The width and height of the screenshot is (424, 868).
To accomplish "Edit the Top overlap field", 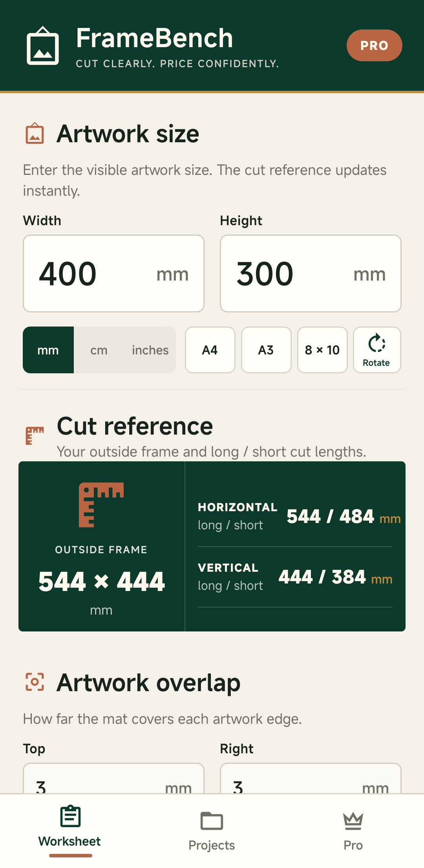I will (113, 778).
